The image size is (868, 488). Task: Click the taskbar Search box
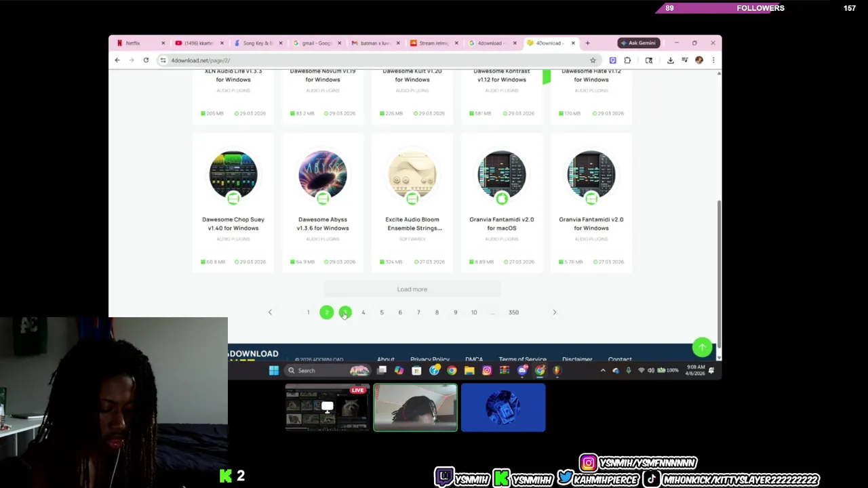click(x=328, y=371)
